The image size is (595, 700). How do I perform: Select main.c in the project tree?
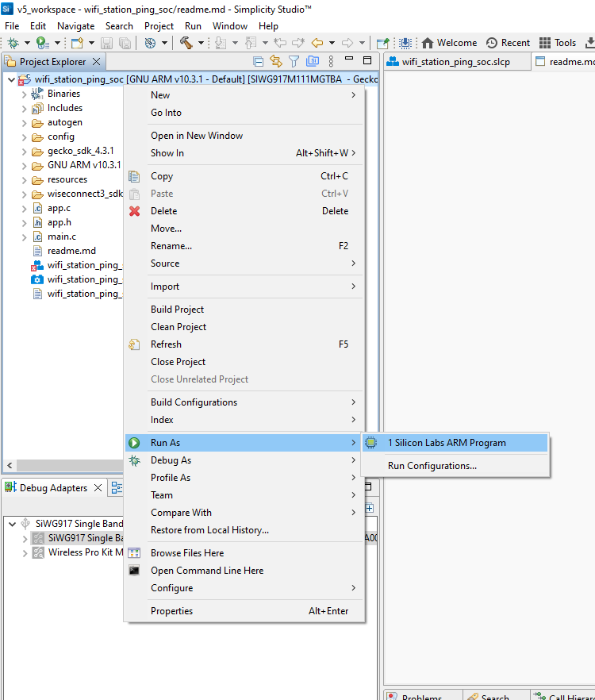tap(62, 237)
